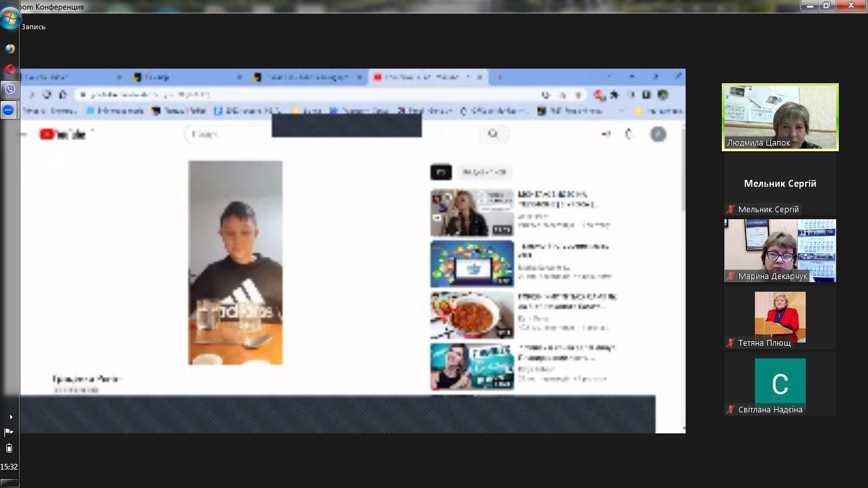868x488 pixels.
Task: Reload page in shared browser
Action: pyautogui.click(x=47, y=95)
